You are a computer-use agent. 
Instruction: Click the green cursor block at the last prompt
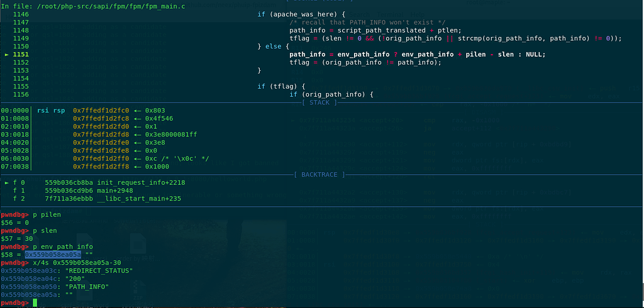[35, 303]
